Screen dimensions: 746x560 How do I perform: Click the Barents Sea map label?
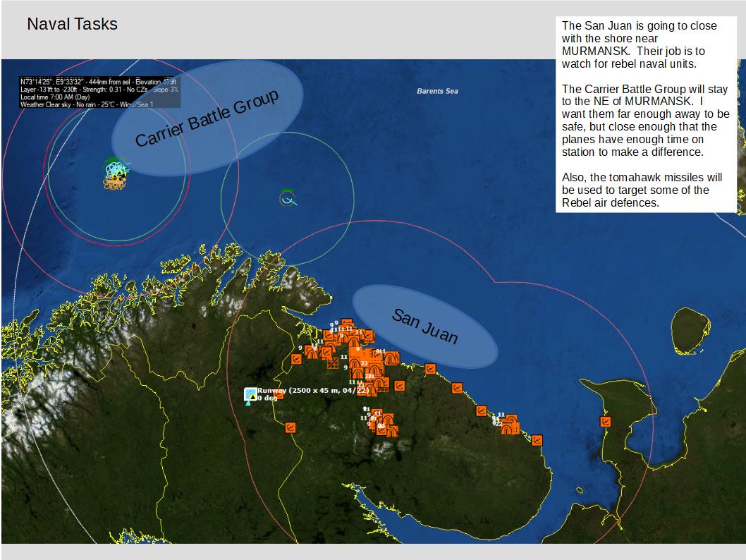[437, 91]
